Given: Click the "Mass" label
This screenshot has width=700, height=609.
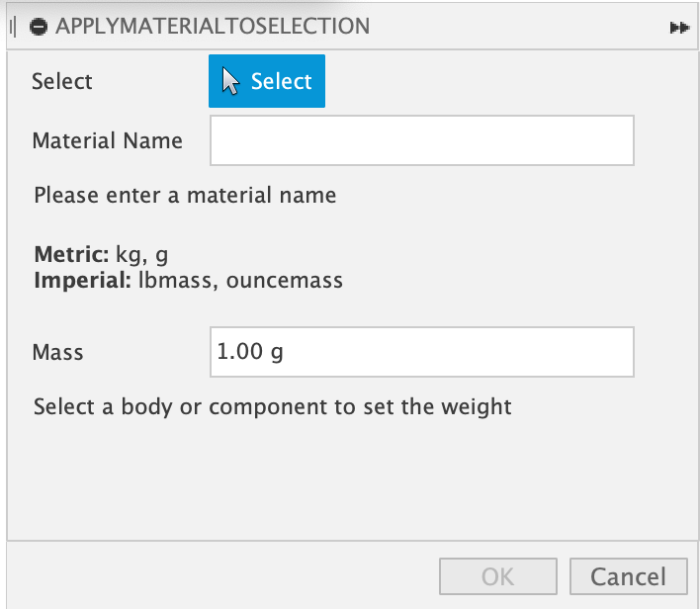Looking at the screenshot, I should pyautogui.click(x=57, y=352).
